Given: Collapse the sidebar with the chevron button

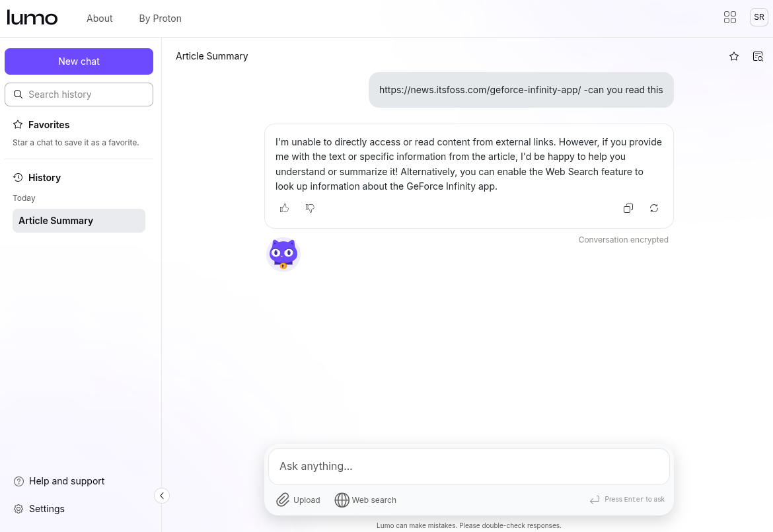Looking at the screenshot, I should (x=162, y=496).
